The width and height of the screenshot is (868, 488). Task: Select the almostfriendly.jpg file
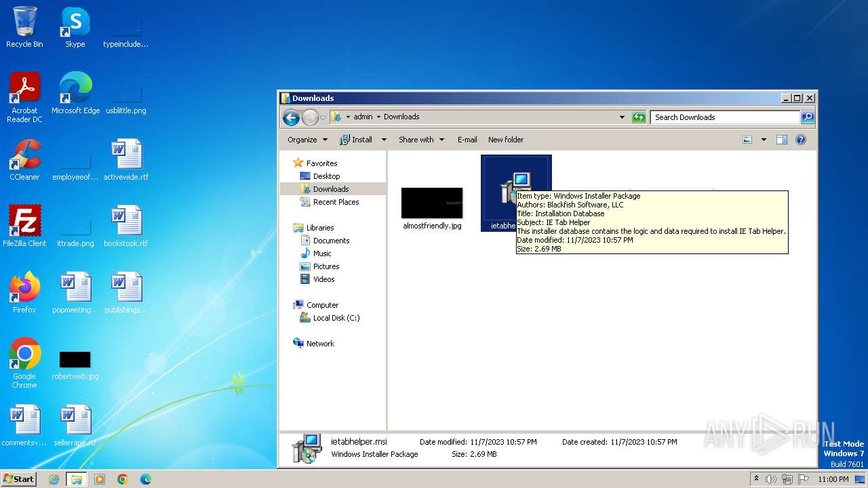[432, 209]
